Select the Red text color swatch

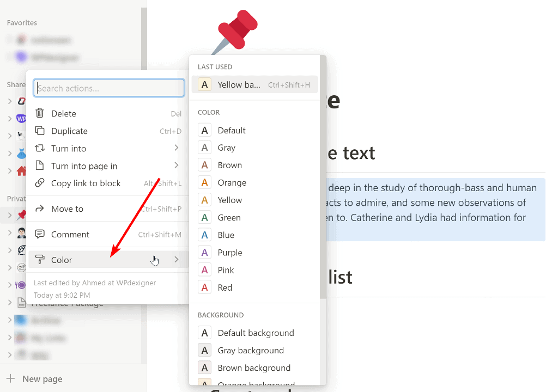[x=225, y=287]
